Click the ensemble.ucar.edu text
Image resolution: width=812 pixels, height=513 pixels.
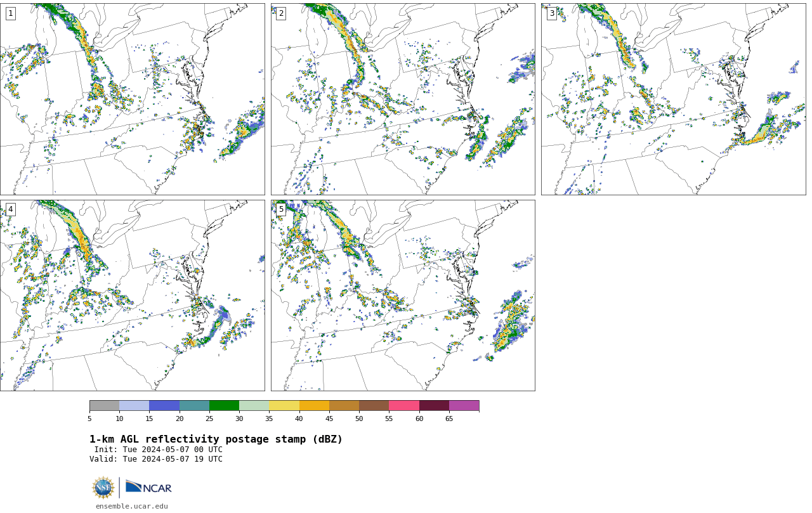(132, 506)
